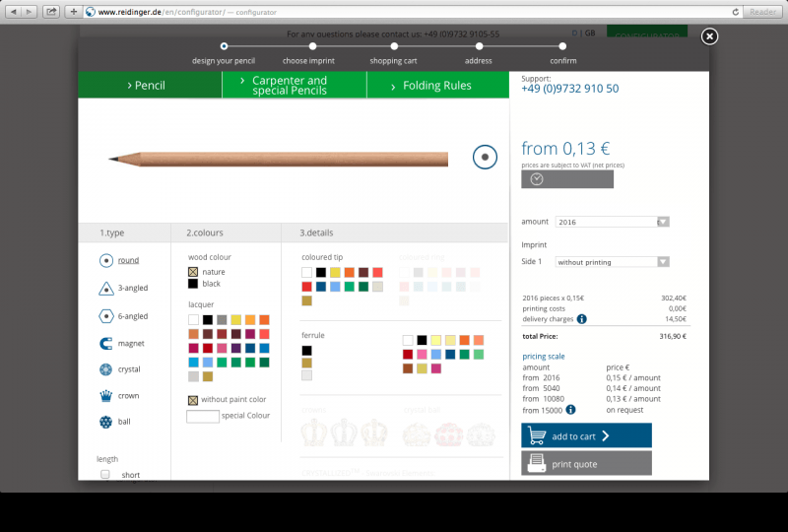Pick the black coloured tip swatch

click(321, 273)
